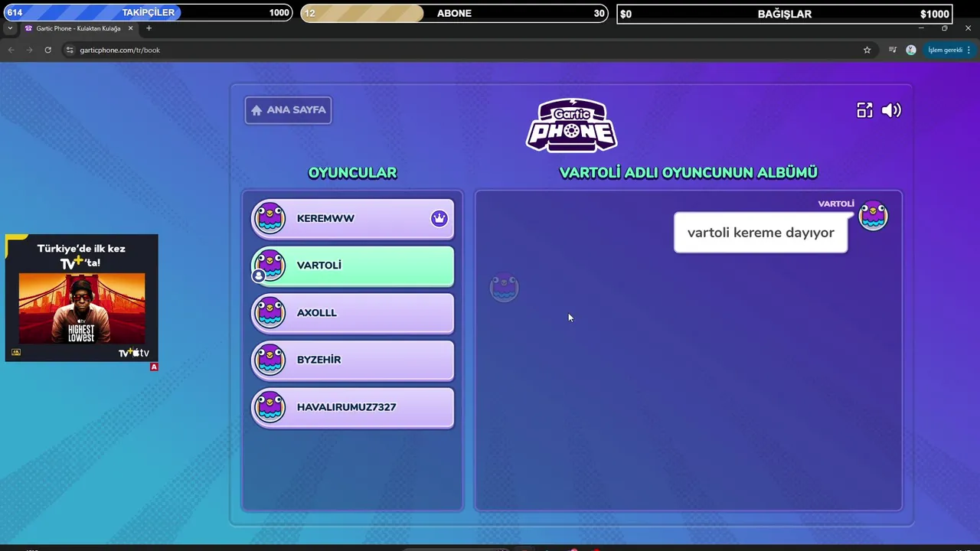The image size is (980, 551).
Task: Click BYZEHİR's avatar icon
Action: click(x=269, y=360)
